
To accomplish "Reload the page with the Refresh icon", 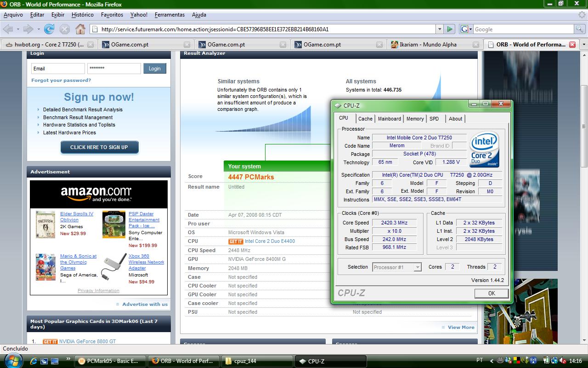I will 49,29.
